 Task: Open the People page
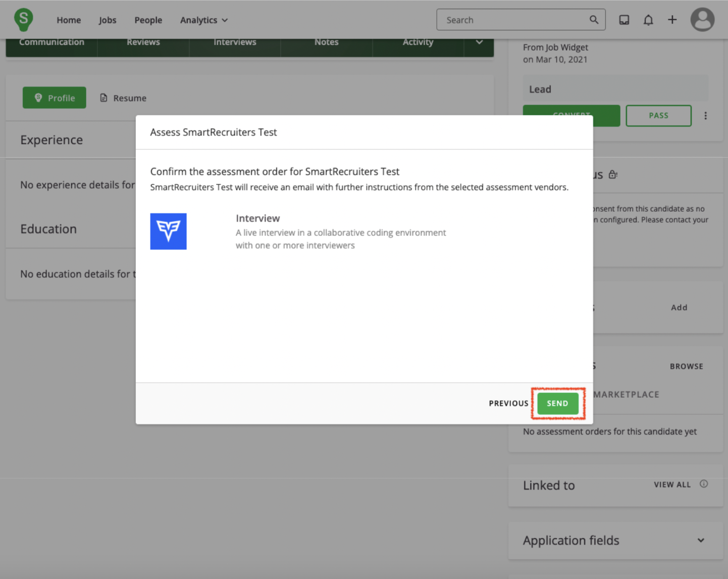click(148, 20)
